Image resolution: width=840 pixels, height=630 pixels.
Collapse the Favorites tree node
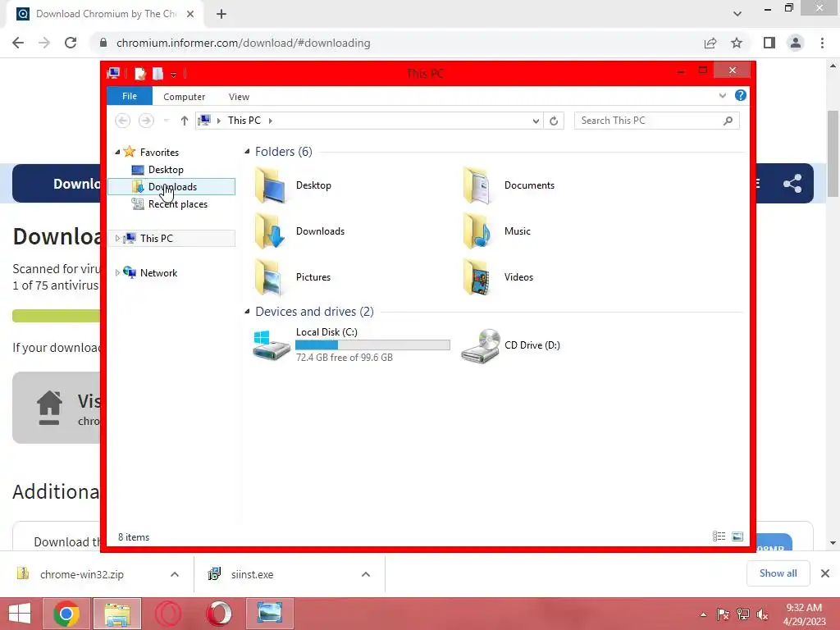coord(117,153)
